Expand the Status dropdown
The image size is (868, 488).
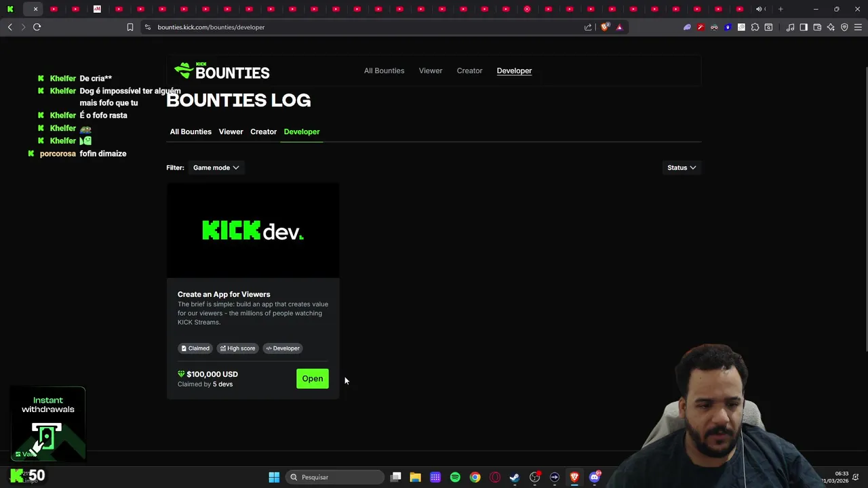[x=682, y=167]
